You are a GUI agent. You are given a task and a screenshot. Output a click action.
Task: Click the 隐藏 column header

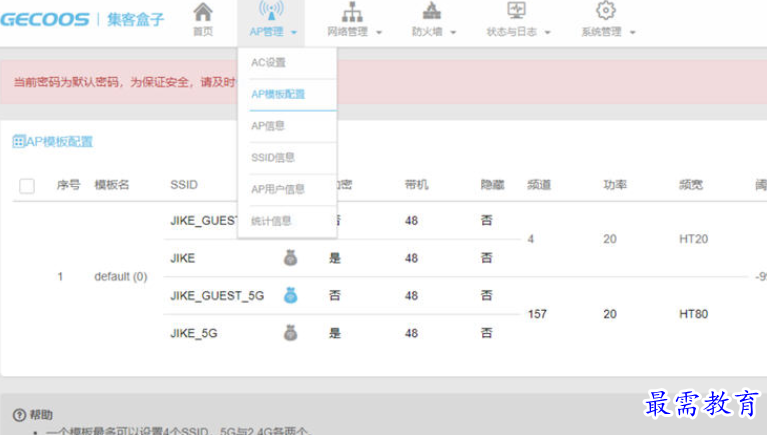[x=492, y=185]
